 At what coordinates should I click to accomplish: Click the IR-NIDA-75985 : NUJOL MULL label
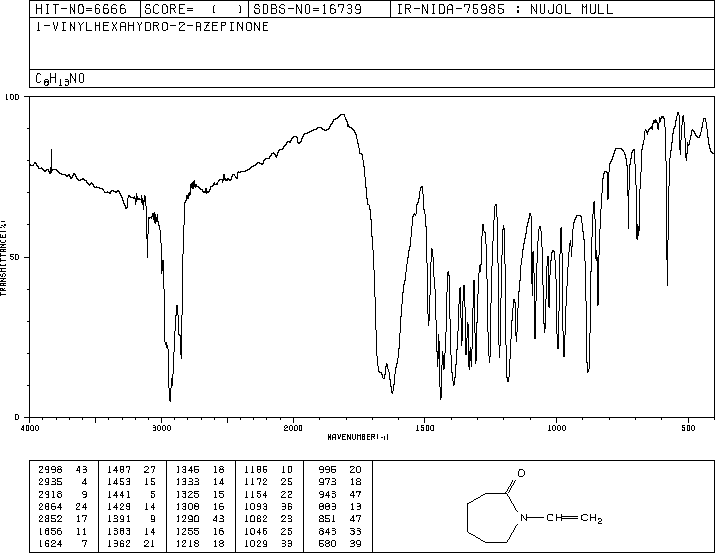pos(505,9)
